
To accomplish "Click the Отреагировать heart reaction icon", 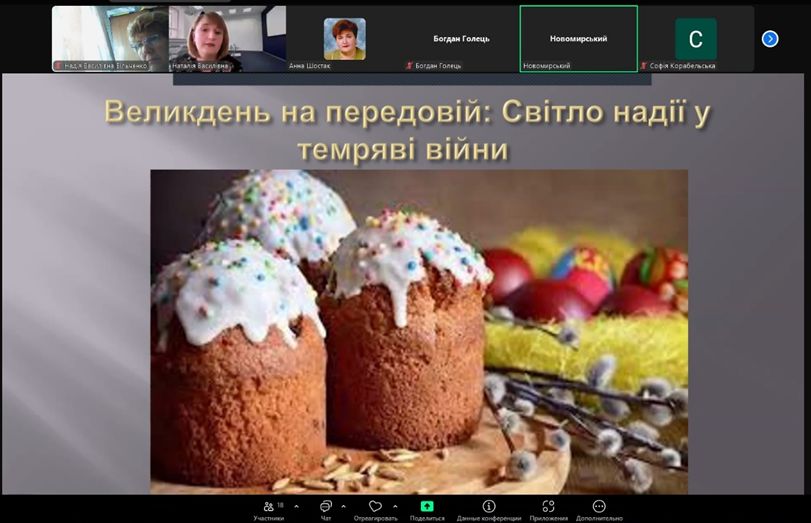I will point(375,509).
